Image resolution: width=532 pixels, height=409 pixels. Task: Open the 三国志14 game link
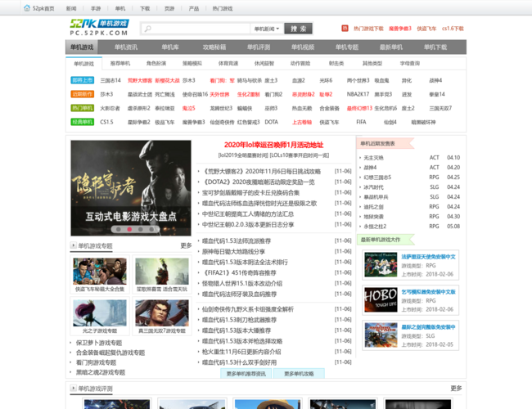[110, 80]
